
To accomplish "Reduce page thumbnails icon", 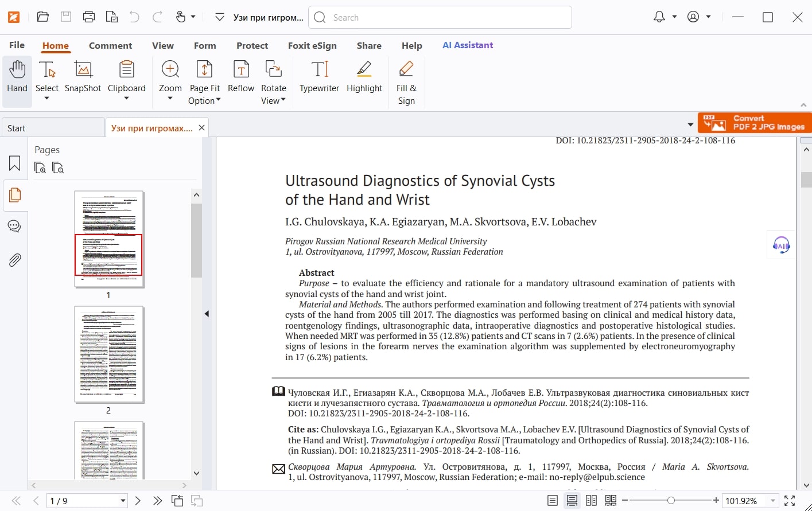I will [x=58, y=168].
